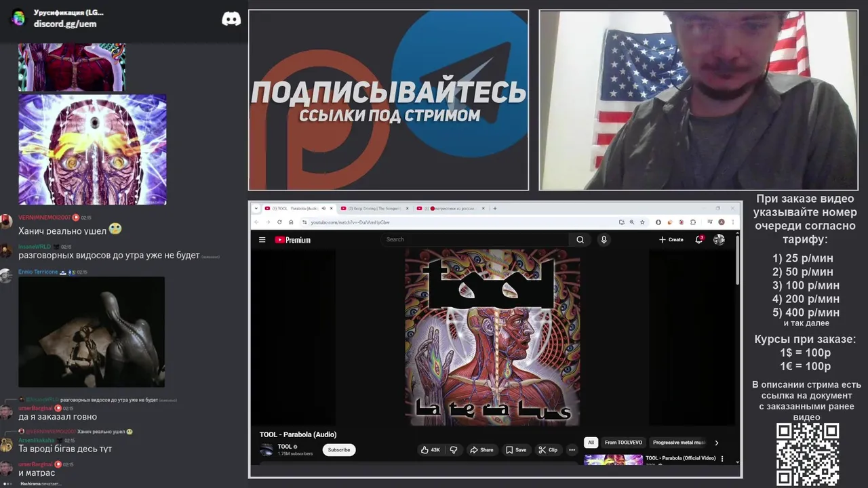Dislike the Parabola video
Image resolution: width=868 pixels, height=488 pixels.
coord(454,449)
